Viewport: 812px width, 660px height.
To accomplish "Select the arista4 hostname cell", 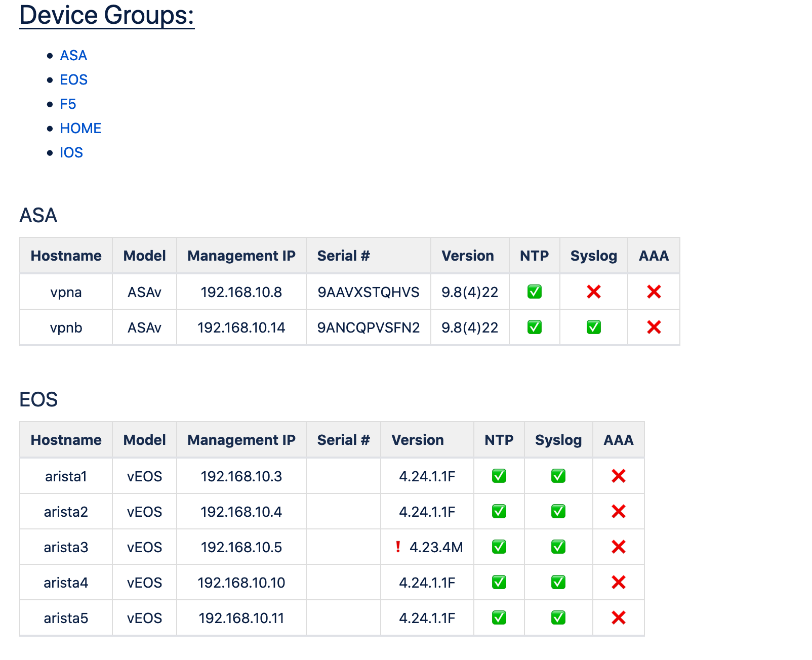I will 66,583.
